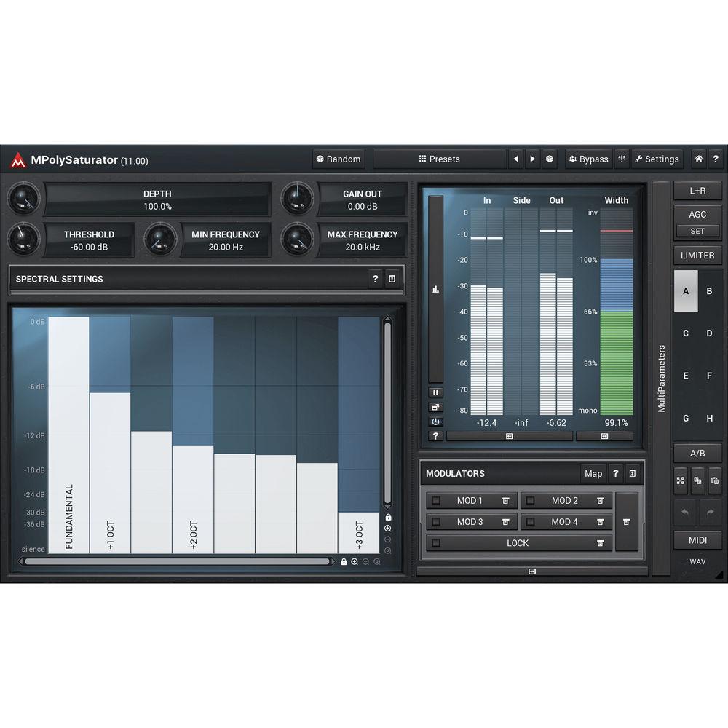This screenshot has width=728, height=728.
Task: Collapse the Spectral Settings panel
Action: [392, 279]
